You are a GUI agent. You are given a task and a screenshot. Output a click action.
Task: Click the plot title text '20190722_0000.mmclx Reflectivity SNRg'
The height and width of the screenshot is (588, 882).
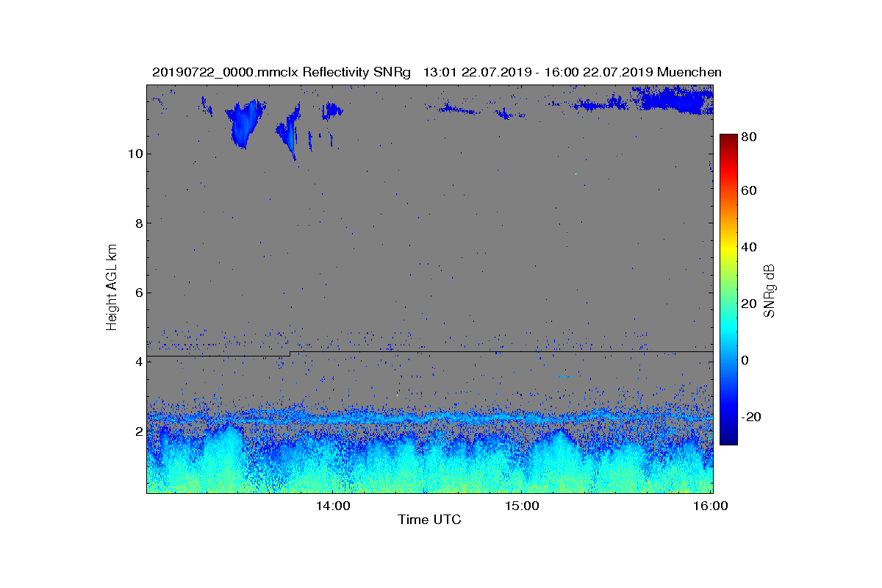click(x=281, y=72)
